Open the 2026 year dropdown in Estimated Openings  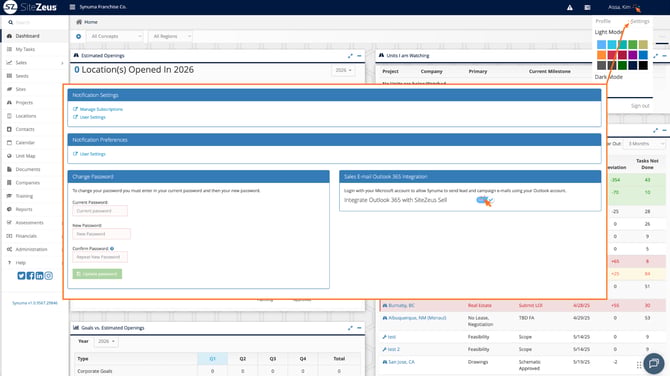343,70
